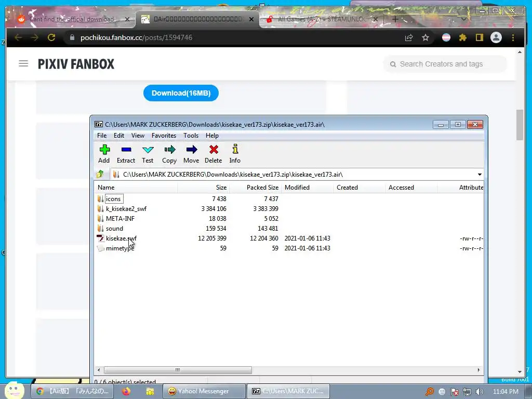Bookmark this page with the star icon
The height and width of the screenshot is (399, 532).
tap(425, 37)
